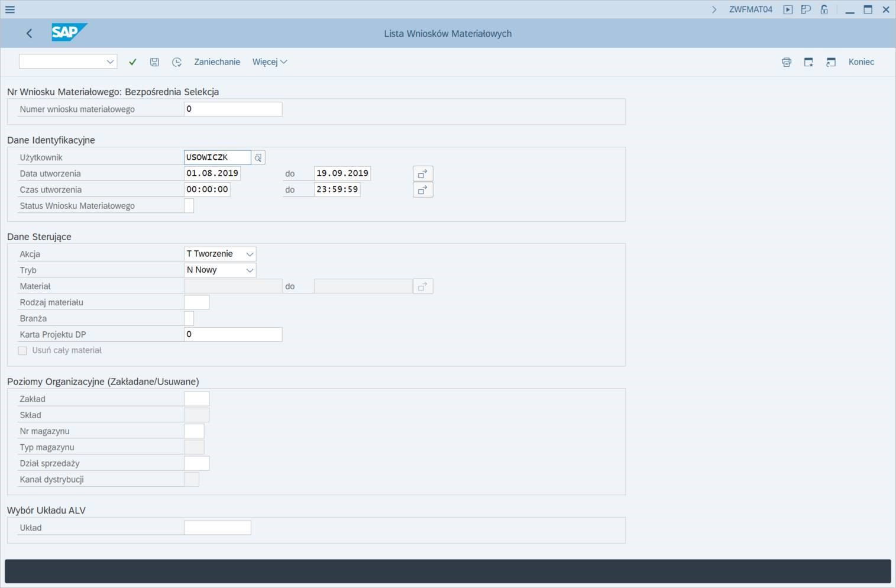Click the clock Execute icon in toolbar
896x588 pixels.
click(x=176, y=62)
